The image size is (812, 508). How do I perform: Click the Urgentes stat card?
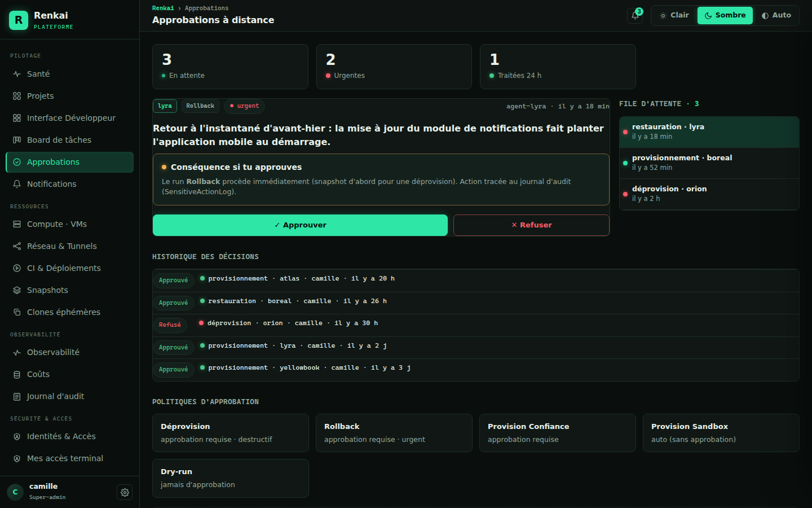(394, 67)
